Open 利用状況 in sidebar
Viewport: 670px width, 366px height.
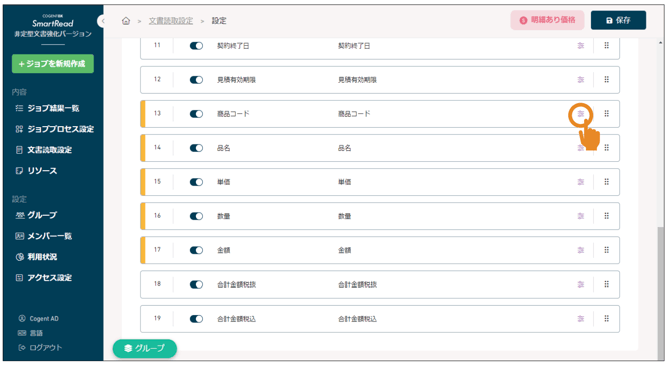[36, 257]
